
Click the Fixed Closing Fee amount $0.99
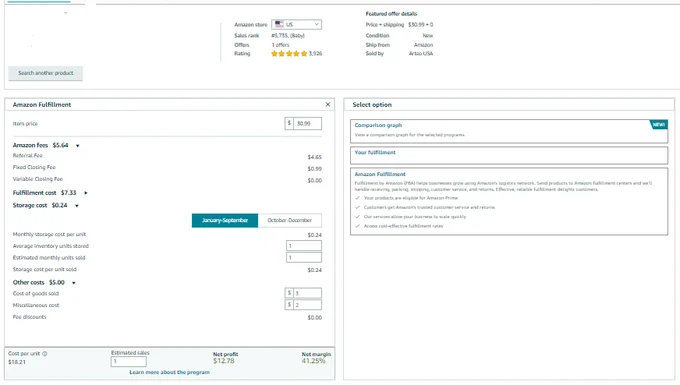pos(315,169)
